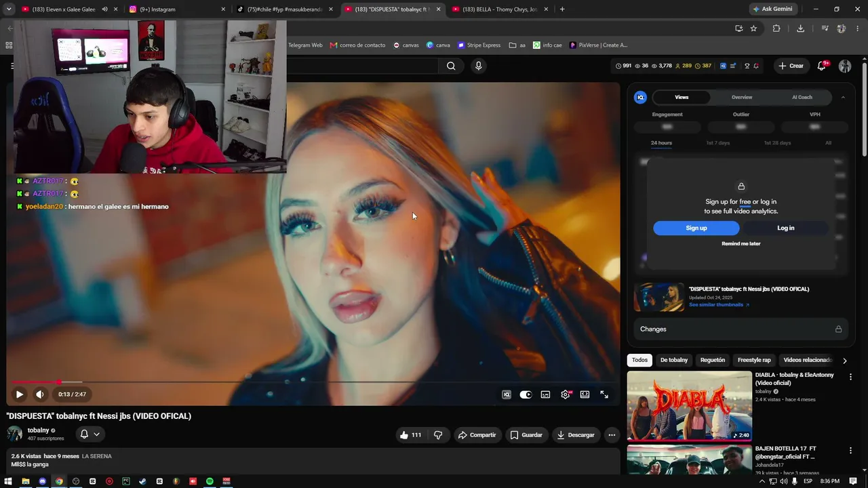Screen dimensions: 868x488
Task: Click the Crear button
Action: (x=791, y=66)
